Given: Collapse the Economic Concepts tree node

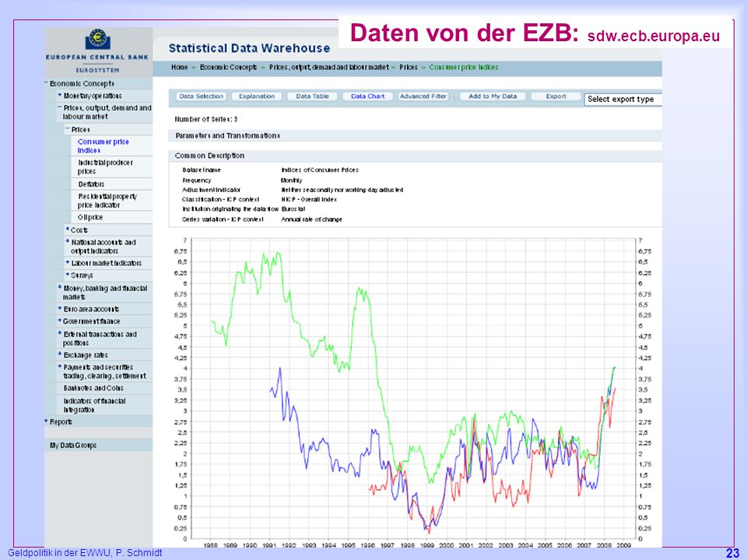Looking at the screenshot, I should click(x=46, y=83).
